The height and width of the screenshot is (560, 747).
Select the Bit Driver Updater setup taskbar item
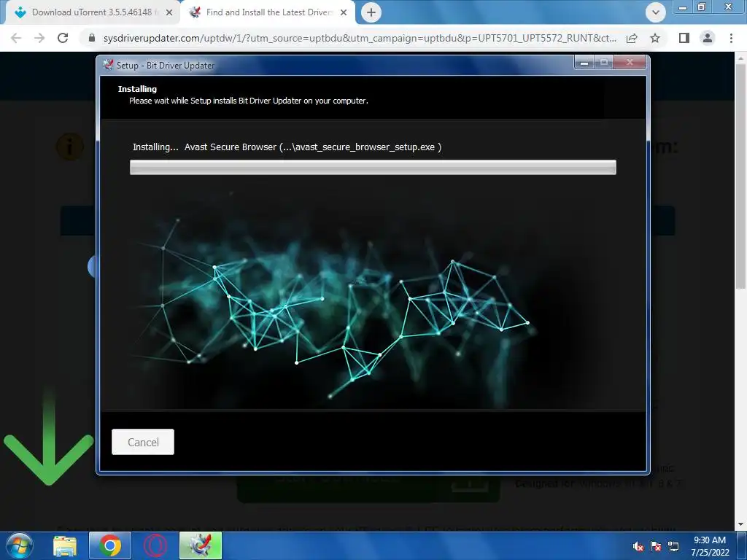point(201,545)
